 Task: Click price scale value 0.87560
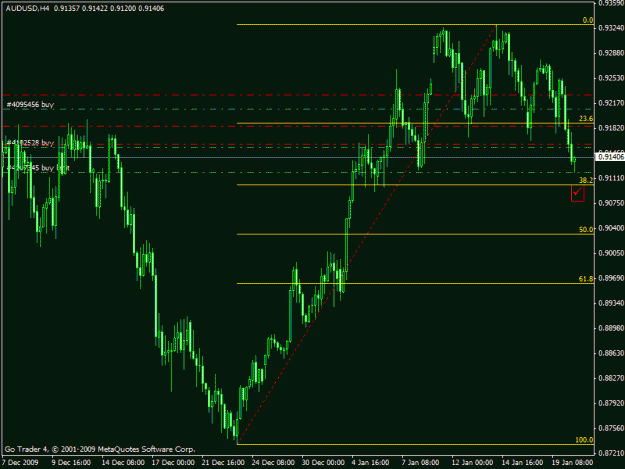[611, 428]
